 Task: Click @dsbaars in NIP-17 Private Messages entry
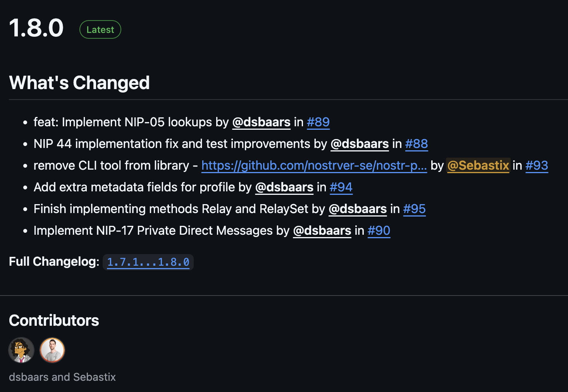tap(322, 231)
